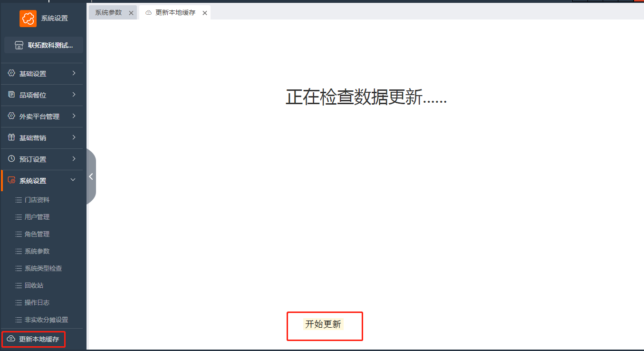This screenshot has height=351, width=644.
Task: Open the 系统类型检查 submenu item
Action: click(x=43, y=268)
